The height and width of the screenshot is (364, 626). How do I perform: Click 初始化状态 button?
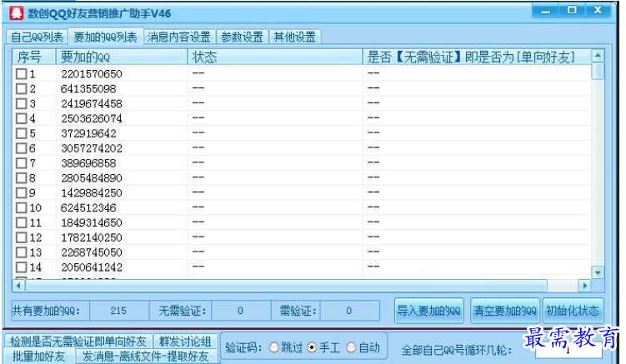573,311
